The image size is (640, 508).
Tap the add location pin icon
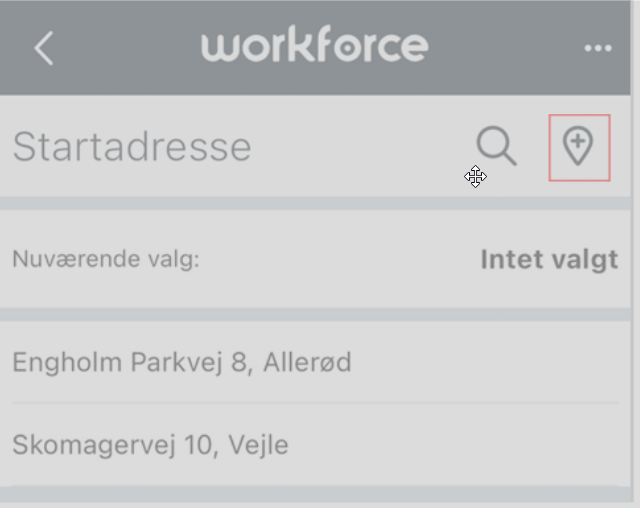coord(579,147)
